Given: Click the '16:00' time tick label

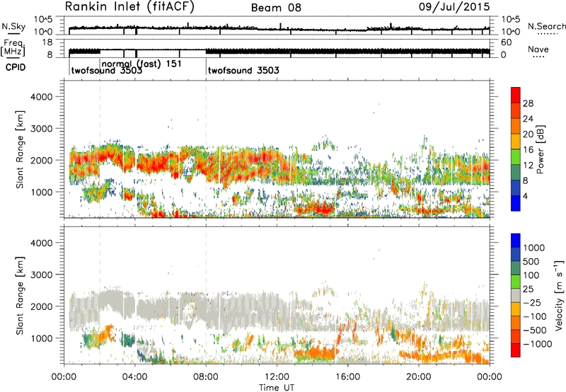Looking at the screenshot, I should coord(347,377).
